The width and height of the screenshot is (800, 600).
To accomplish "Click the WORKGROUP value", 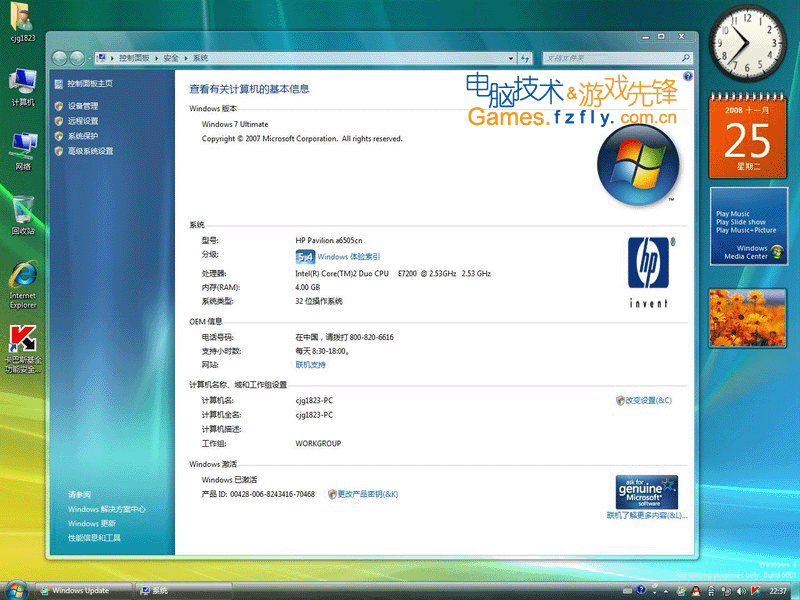I will (x=318, y=443).
